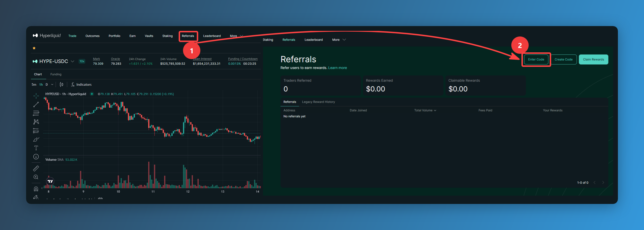Screen dimensions: 644x230
Task: Click the Create Code button
Action: click(563, 59)
